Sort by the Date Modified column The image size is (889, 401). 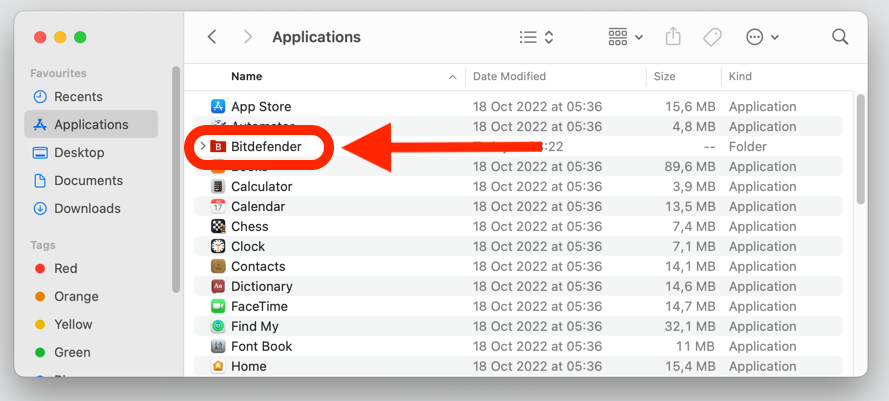509,76
